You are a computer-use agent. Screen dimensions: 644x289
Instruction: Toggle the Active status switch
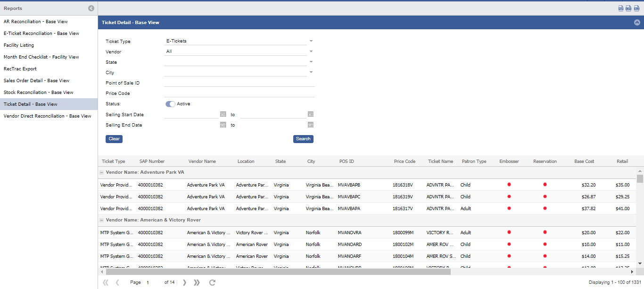(170, 104)
